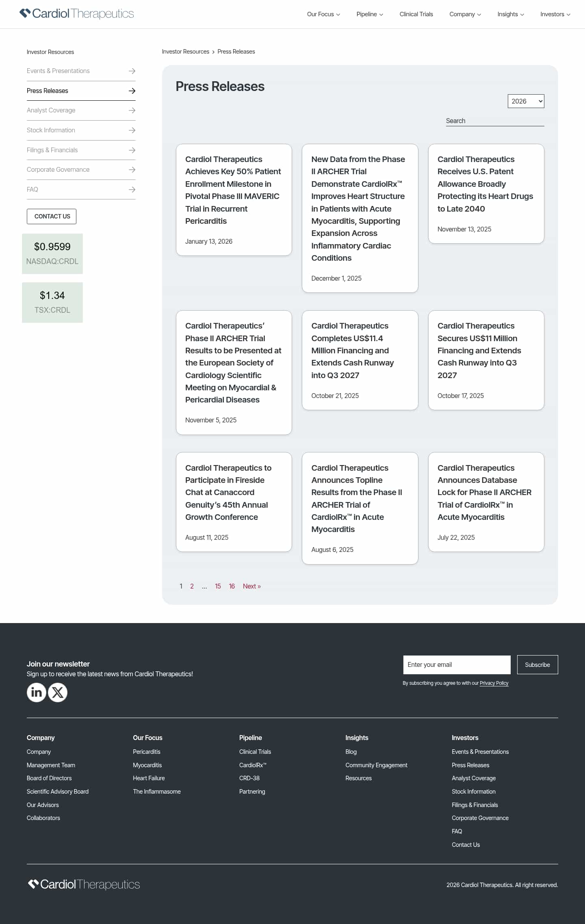Expand the Insights navigation menu

point(511,14)
